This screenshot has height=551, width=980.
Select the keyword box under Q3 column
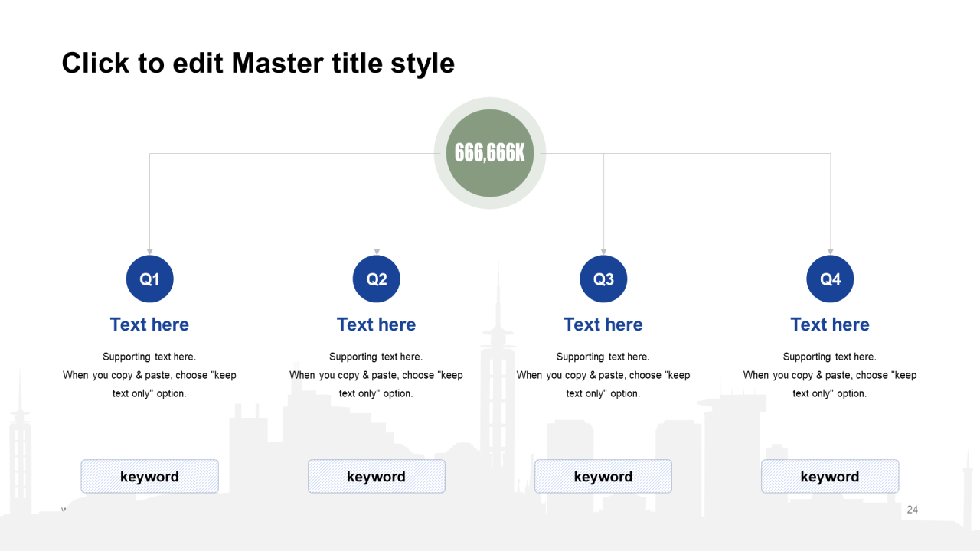click(603, 477)
